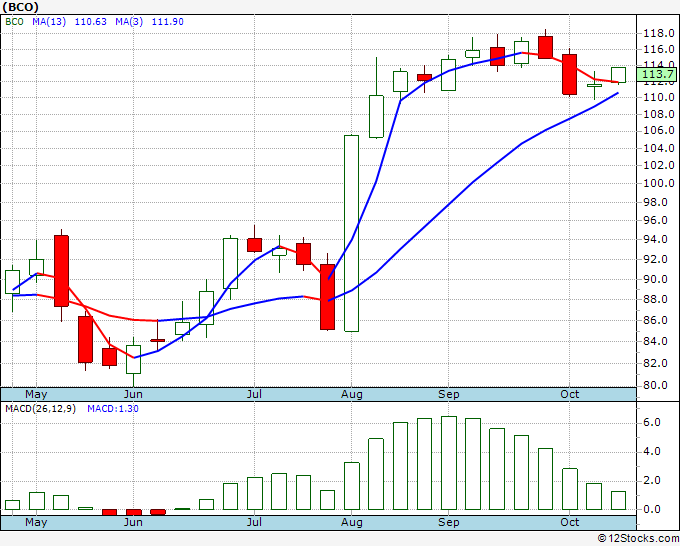Click the 110.0 price axis label
This screenshot has width=680, height=546.
point(659,97)
